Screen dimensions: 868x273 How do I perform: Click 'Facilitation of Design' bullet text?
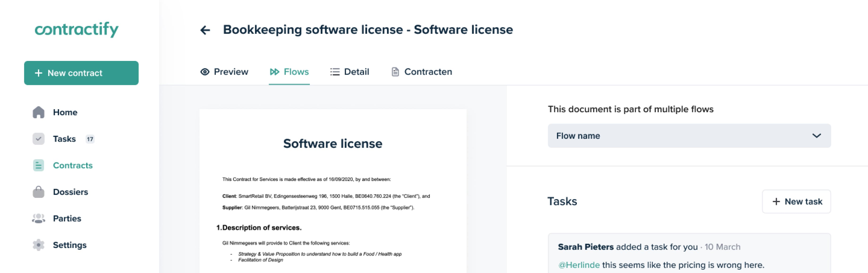pos(260,260)
